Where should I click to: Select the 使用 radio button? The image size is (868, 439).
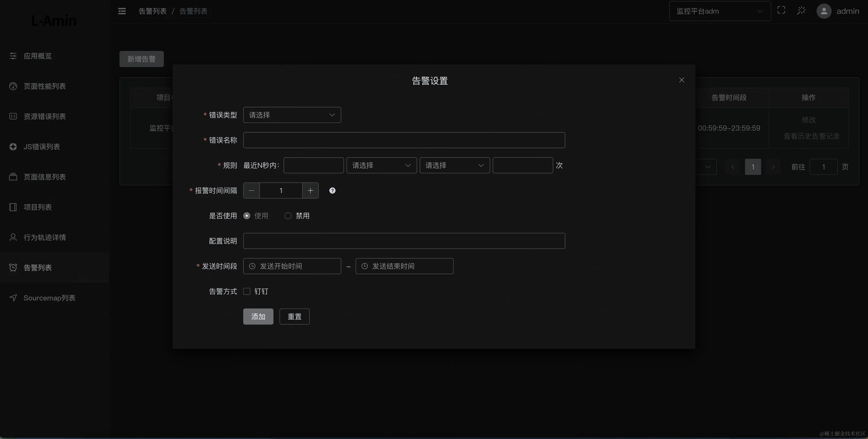coord(247,216)
